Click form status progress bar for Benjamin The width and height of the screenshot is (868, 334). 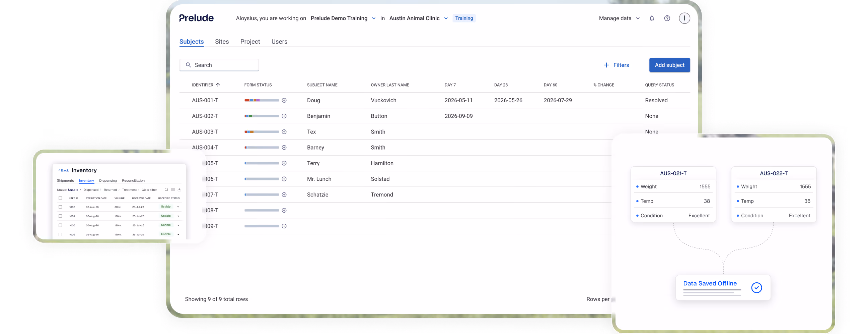262,116
